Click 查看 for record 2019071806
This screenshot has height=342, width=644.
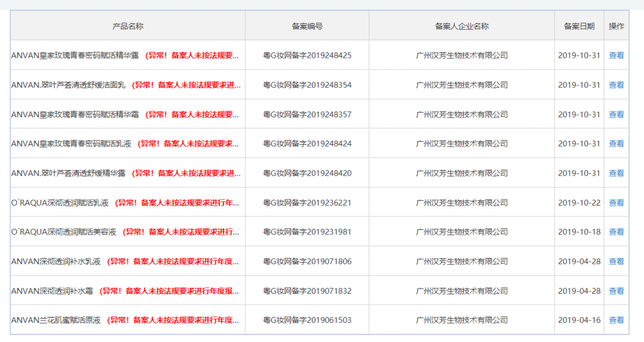[616, 262]
